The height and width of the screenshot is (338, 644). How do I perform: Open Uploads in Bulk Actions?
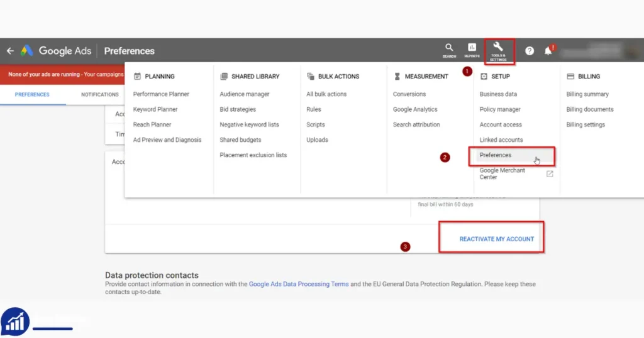click(x=317, y=139)
